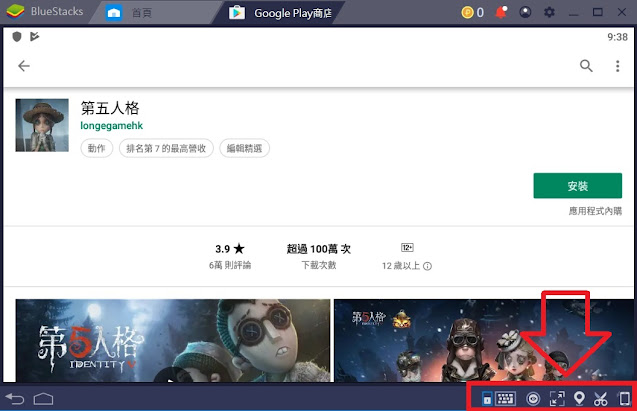Screen dimensions: 637x411
Task: Click the Play Store status icon
Action: pos(35,37)
